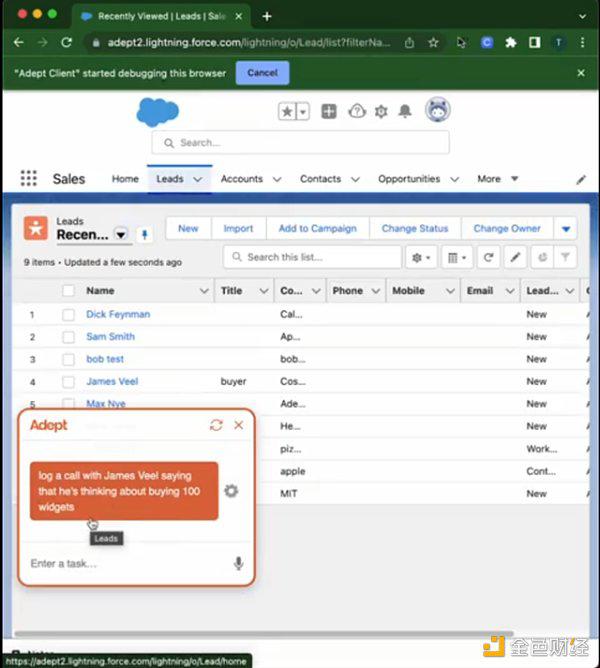Open the James Veel lead
The image size is (600, 668).
pos(112,381)
